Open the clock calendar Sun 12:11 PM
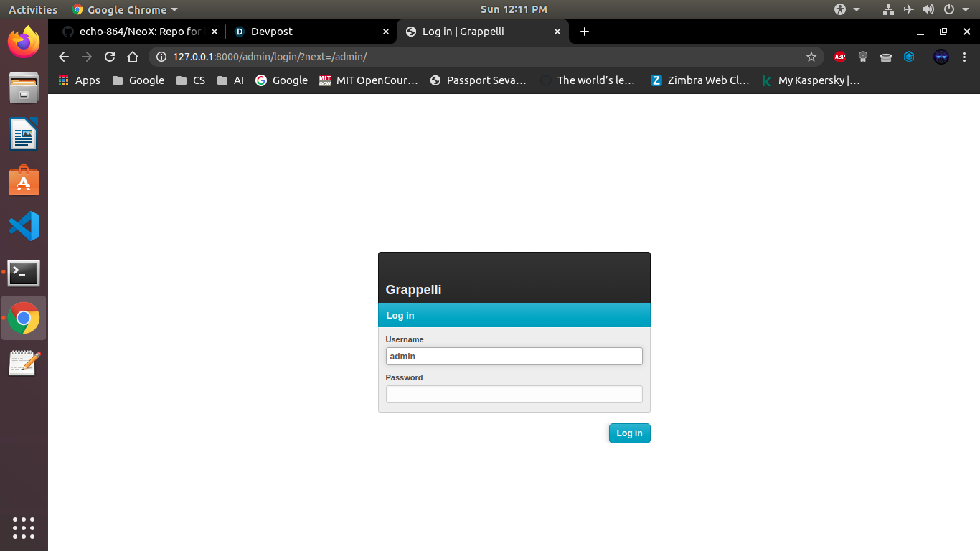Viewport: 980px width, 551px height. click(x=514, y=9)
